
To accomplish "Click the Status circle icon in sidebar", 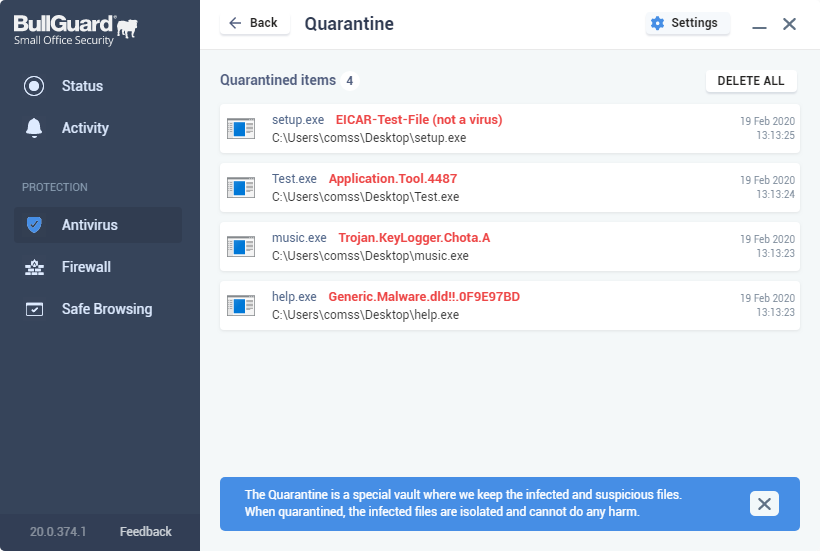I will pyautogui.click(x=34, y=86).
